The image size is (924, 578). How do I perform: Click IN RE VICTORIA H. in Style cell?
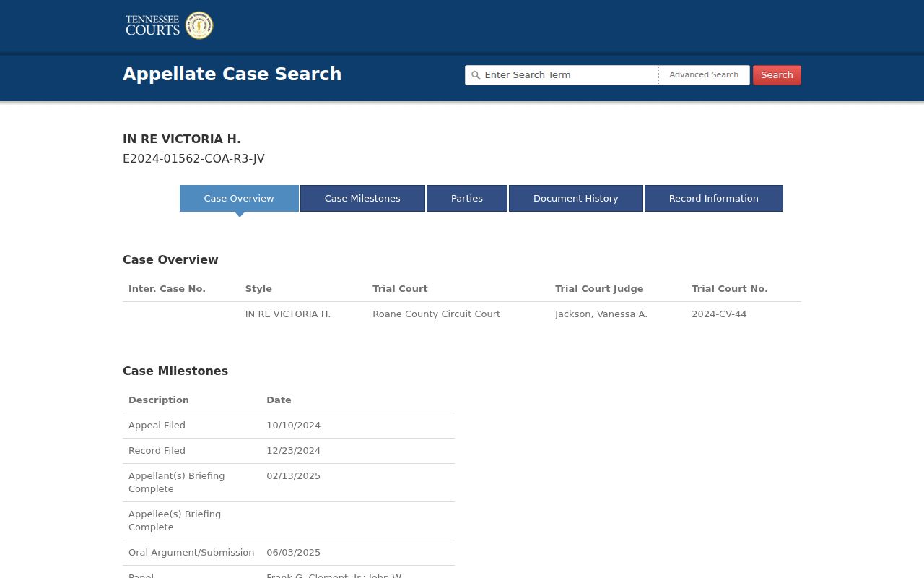click(288, 314)
